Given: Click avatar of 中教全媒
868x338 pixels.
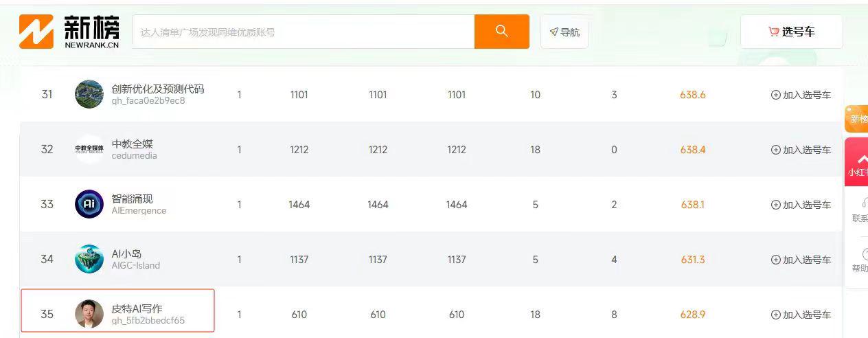Looking at the screenshot, I should pyautogui.click(x=89, y=149).
